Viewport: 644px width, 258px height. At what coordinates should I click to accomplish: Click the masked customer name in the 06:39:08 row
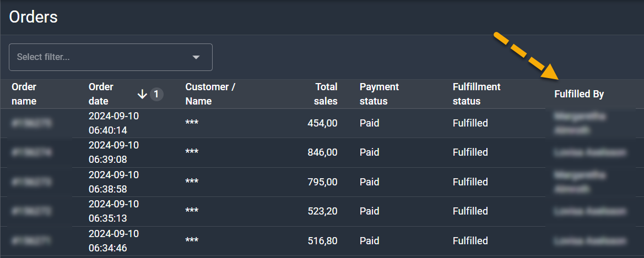[x=192, y=152]
